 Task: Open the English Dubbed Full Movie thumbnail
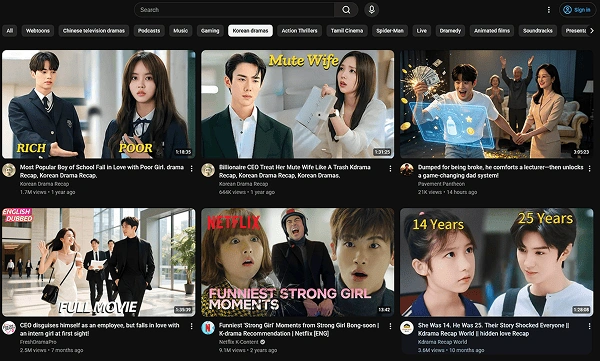99,262
